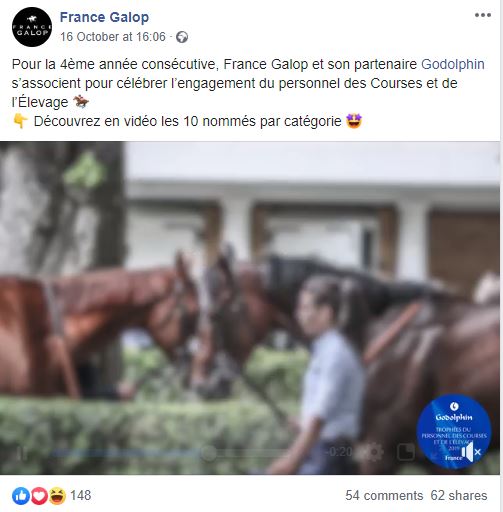Image resolution: width=503 pixels, height=512 pixels.
Task: Open the France Galop page name link
Action: point(104,17)
